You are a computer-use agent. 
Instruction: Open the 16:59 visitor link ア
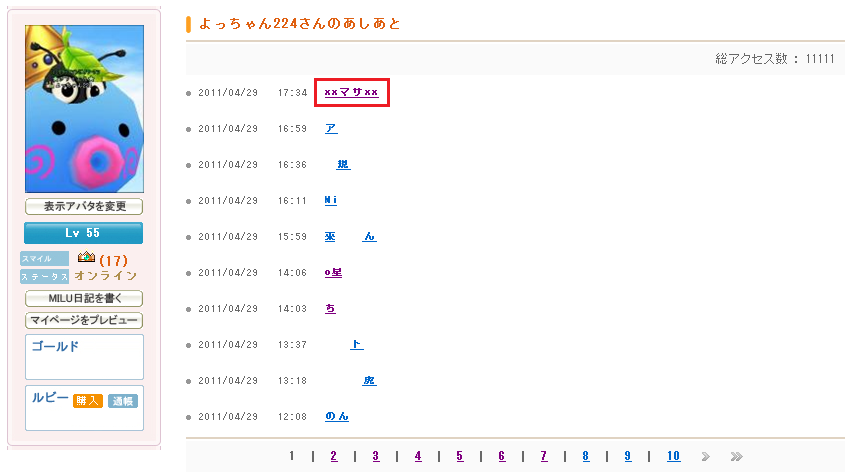(331, 128)
